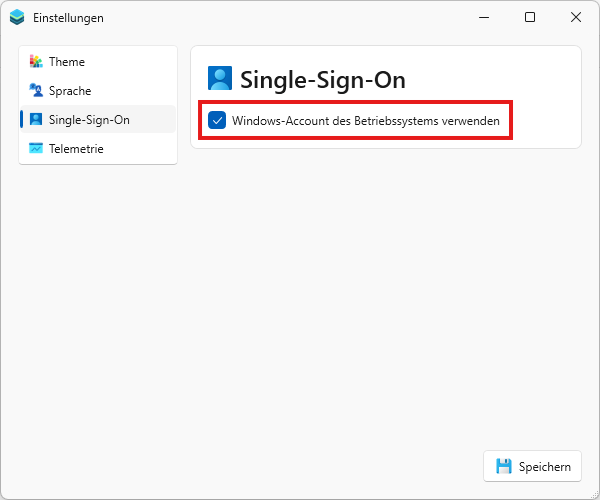This screenshot has width=600, height=500.
Task: Go to the Telemetrie settings section
Action: point(98,148)
